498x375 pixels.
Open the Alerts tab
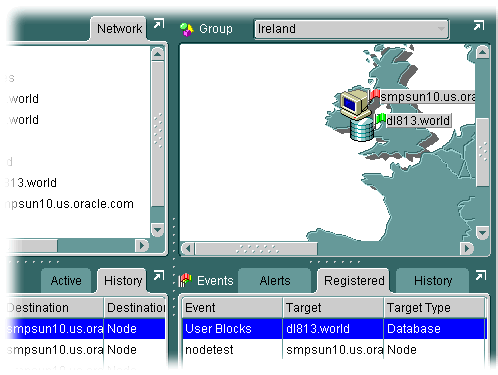pos(275,281)
